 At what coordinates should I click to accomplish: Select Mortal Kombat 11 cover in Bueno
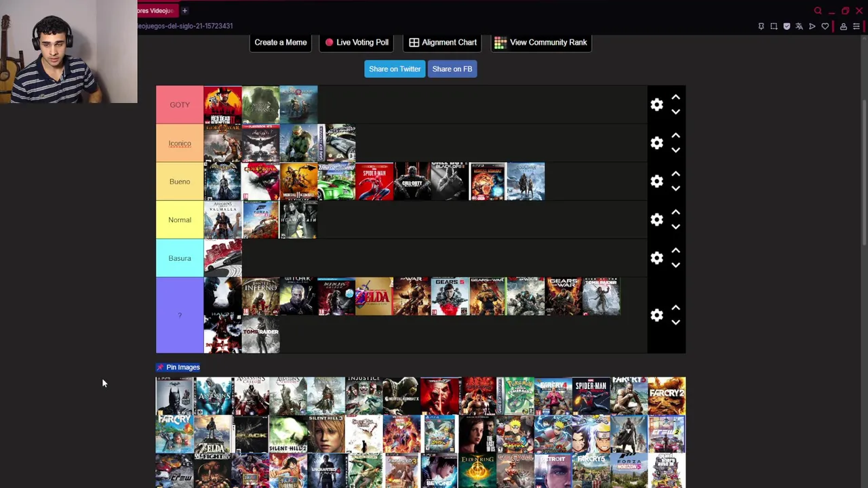coord(298,181)
